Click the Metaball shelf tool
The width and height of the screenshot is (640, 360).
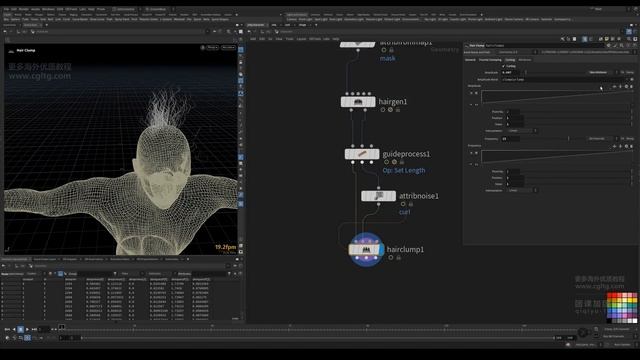[x=179, y=19]
